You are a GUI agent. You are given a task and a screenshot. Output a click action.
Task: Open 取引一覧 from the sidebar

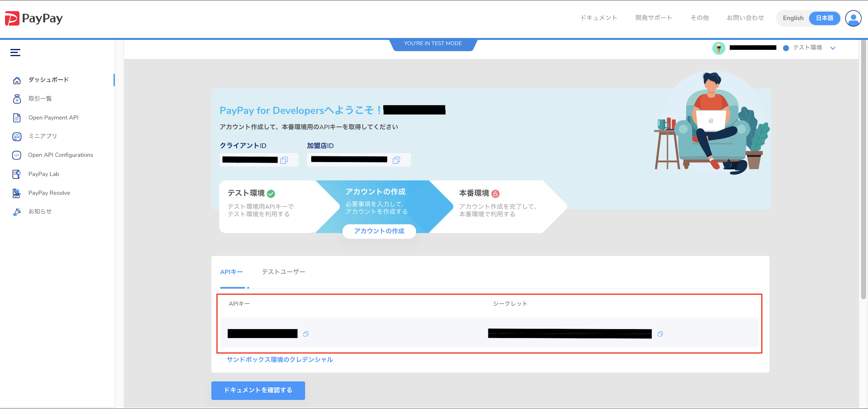point(40,98)
